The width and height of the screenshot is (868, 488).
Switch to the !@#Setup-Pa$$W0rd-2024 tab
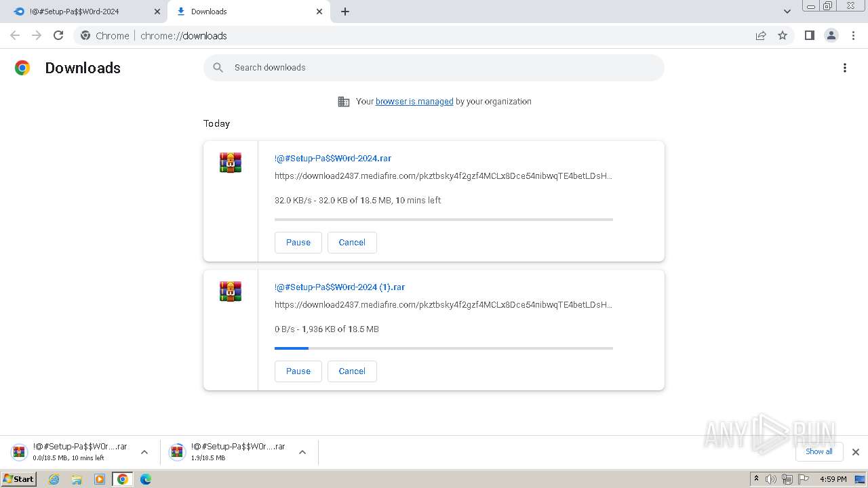84,12
